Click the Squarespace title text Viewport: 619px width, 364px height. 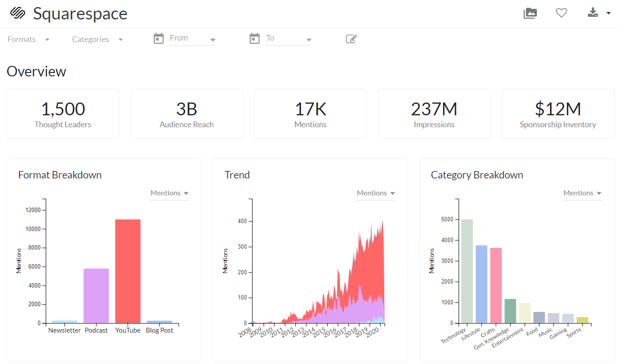80,14
